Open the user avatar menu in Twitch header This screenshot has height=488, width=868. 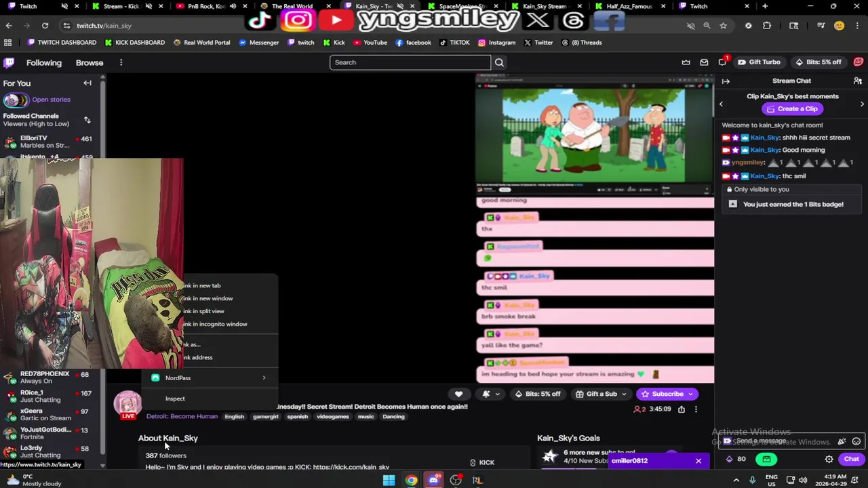pyautogui.click(x=859, y=62)
